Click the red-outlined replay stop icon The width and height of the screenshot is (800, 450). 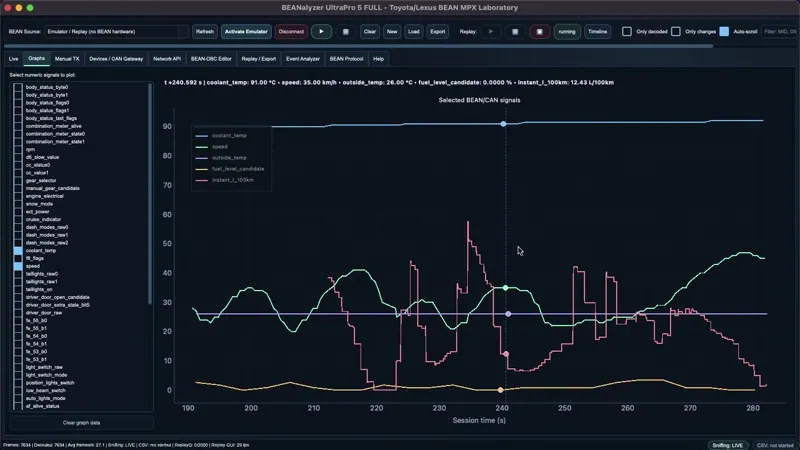pyautogui.click(x=539, y=32)
